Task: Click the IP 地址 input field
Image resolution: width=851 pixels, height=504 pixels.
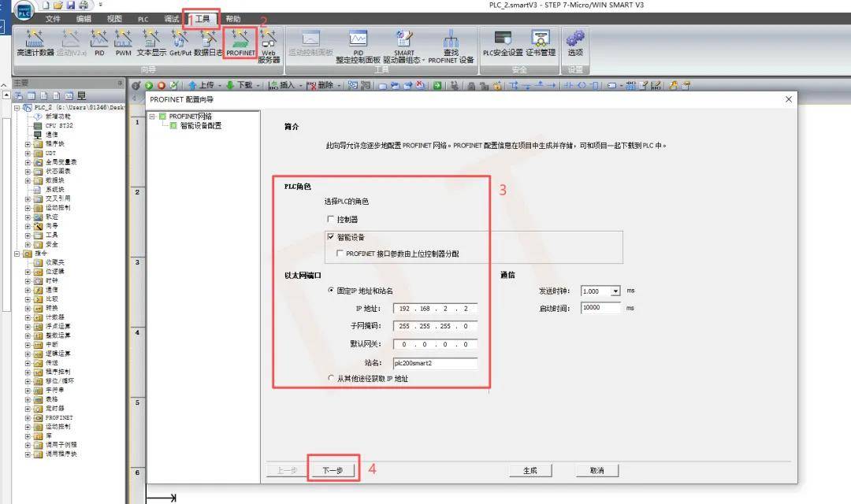Action: pyautogui.click(x=435, y=308)
